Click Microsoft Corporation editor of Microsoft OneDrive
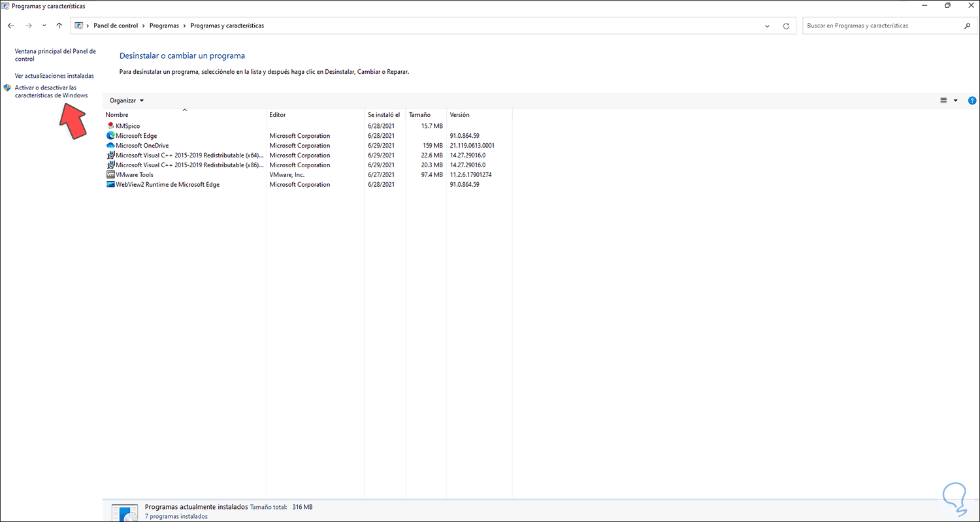Viewport: 980px width, 522px height. [300, 146]
